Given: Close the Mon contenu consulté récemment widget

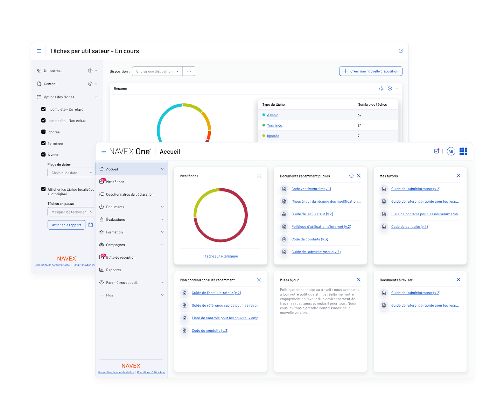Looking at the screenshot, I should pyautogui.click(x=259, y=280).
